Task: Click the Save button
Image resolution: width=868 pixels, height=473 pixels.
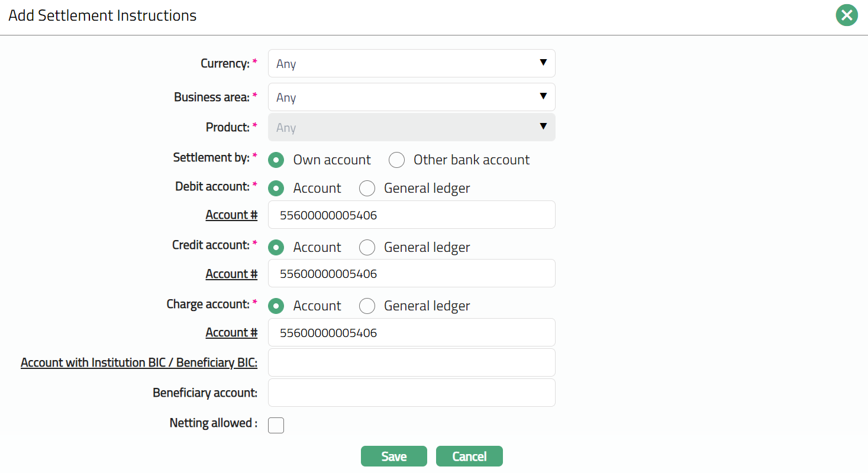Action: pyautogui.click(x=393, y=456)
